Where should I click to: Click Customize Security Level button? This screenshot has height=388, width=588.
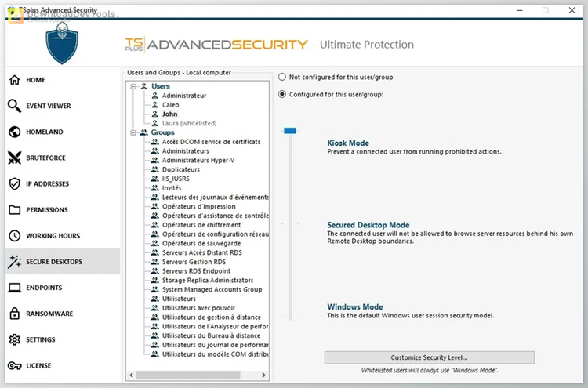[x=430, y=357]
